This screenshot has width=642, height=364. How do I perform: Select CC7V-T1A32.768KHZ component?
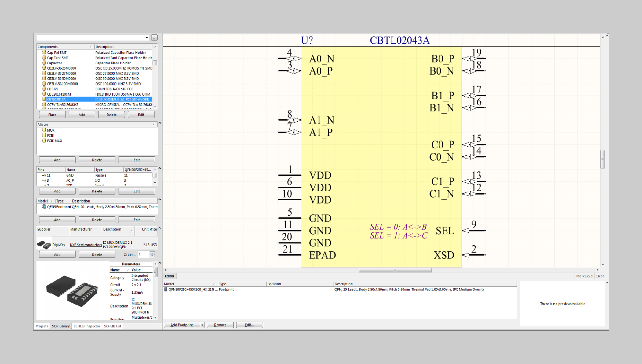click(94, 105)
